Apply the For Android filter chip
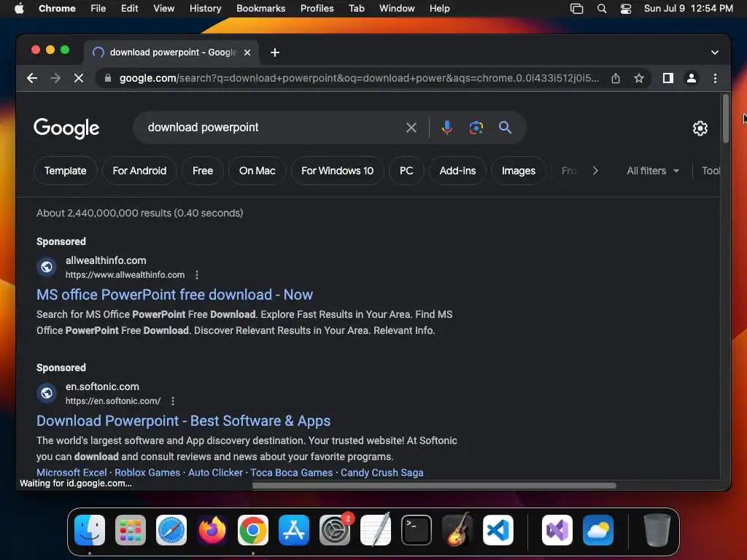The image size is (747, 560). (x=139, y=171)
